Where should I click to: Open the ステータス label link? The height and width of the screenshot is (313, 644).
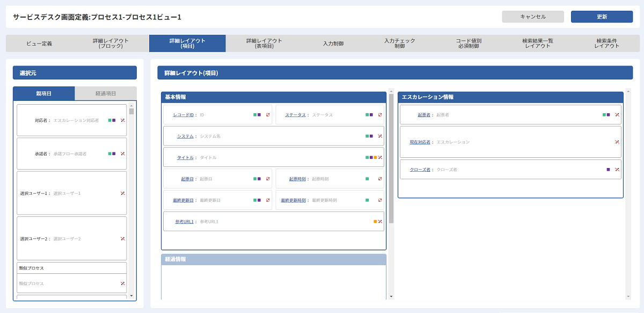pos(295,115)
